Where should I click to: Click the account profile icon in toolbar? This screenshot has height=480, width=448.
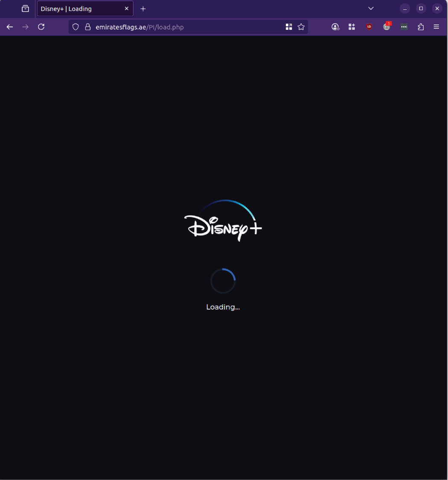pyautogui.click(x=335, y=26)
